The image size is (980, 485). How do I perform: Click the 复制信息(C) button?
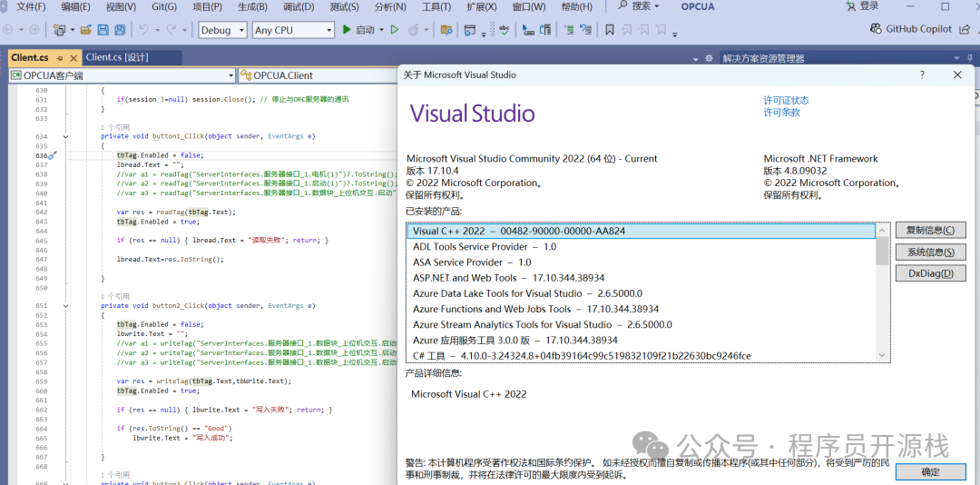[x=930, y=230]
